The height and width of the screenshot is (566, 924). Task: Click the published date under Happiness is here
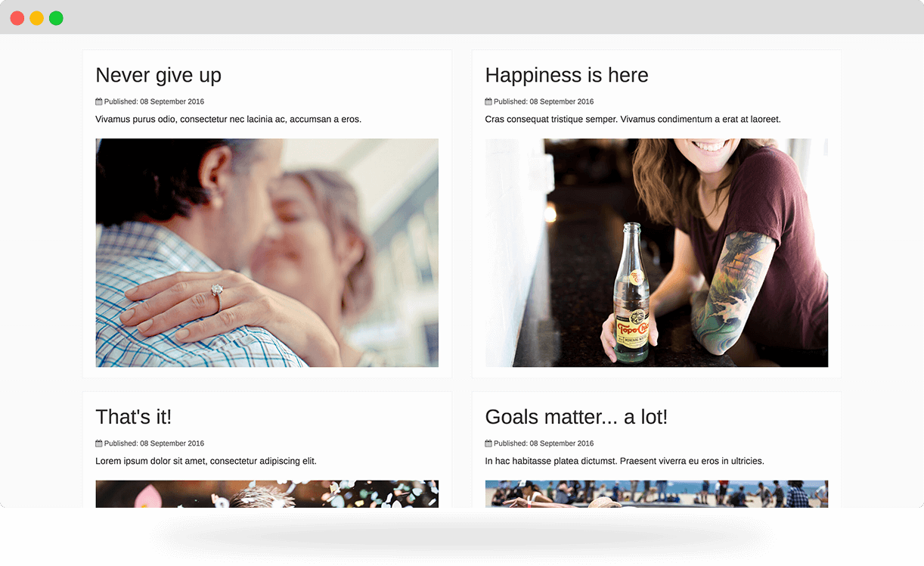(544, 101)
